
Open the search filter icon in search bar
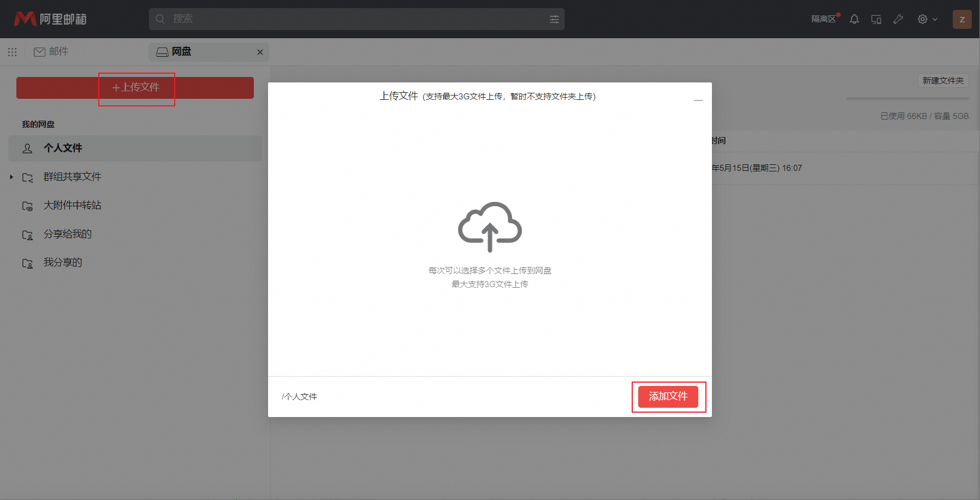click(554, 19)
